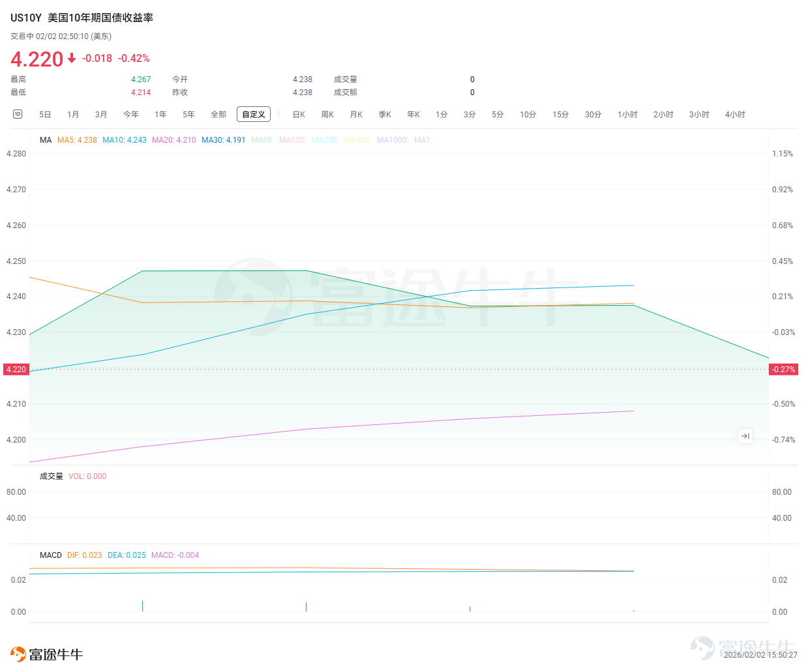Switch chart to 周K weekly candles
This screenshot has width=808, height=672.
[327, 115]
